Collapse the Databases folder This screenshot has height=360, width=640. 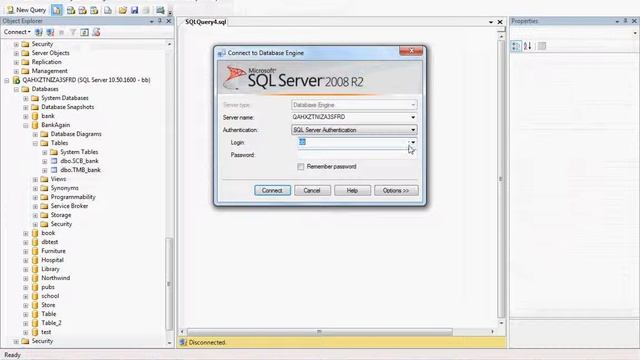point(16,89)
